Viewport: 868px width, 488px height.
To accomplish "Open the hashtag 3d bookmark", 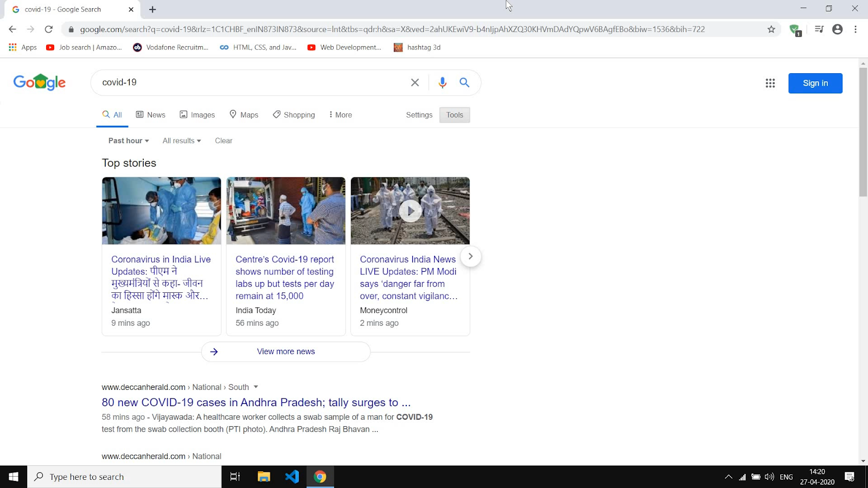I will [417, 47].
